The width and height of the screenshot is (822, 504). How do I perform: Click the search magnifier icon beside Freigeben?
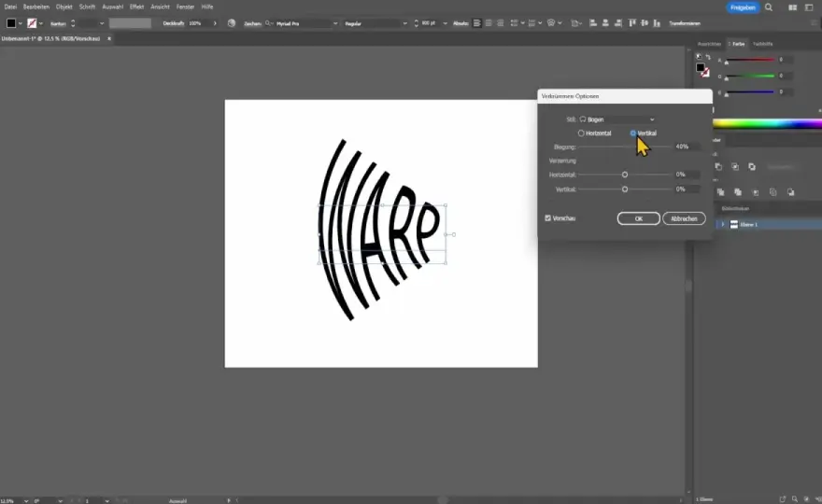coord(769,7)
